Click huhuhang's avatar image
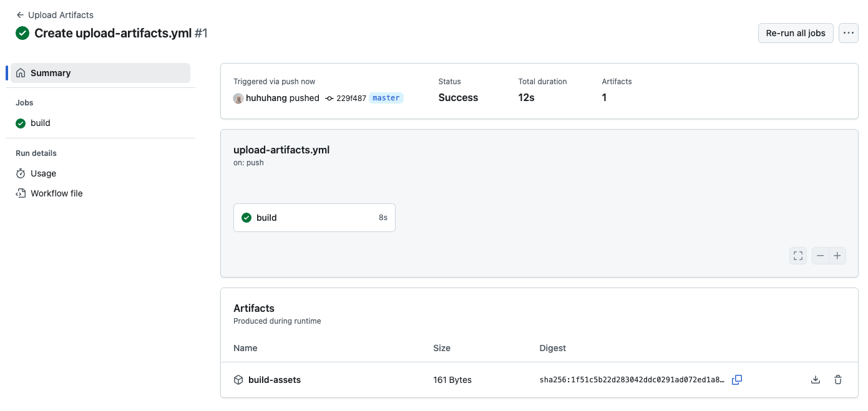The width and height of the screenshot is (868, 411). [238, 99]
